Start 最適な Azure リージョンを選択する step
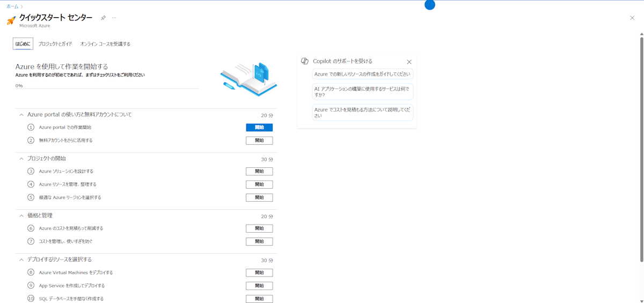The height and width of the screenshot is (303, 644). click(x=259, y=197)
